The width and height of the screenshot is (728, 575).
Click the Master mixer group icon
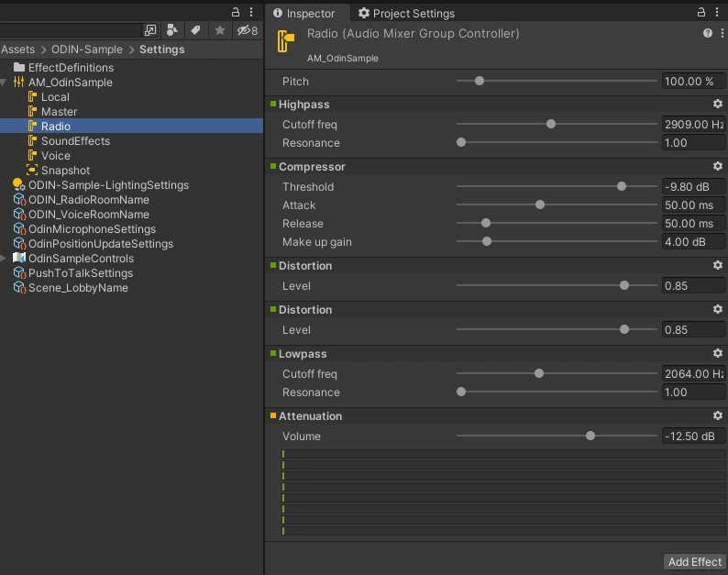point(32,112)
